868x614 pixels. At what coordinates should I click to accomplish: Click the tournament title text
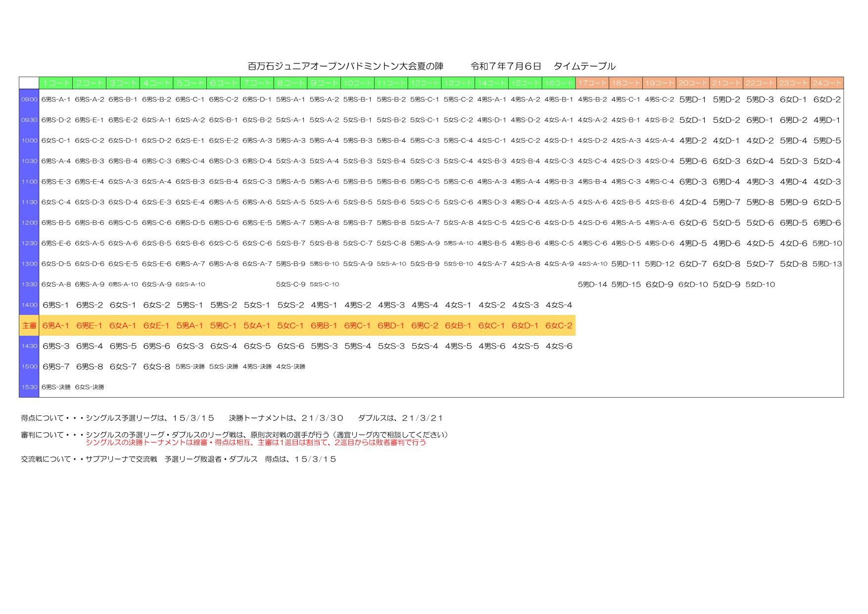[345, 66]
